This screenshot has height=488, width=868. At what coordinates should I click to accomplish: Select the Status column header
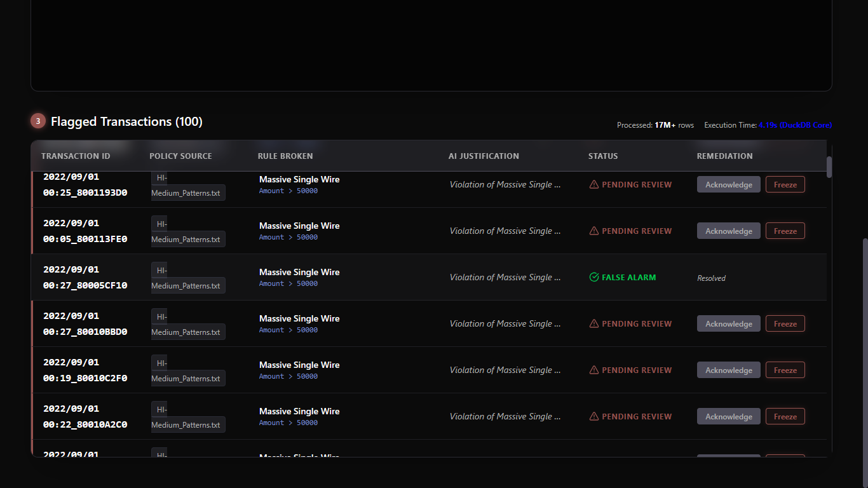point(602,156)
